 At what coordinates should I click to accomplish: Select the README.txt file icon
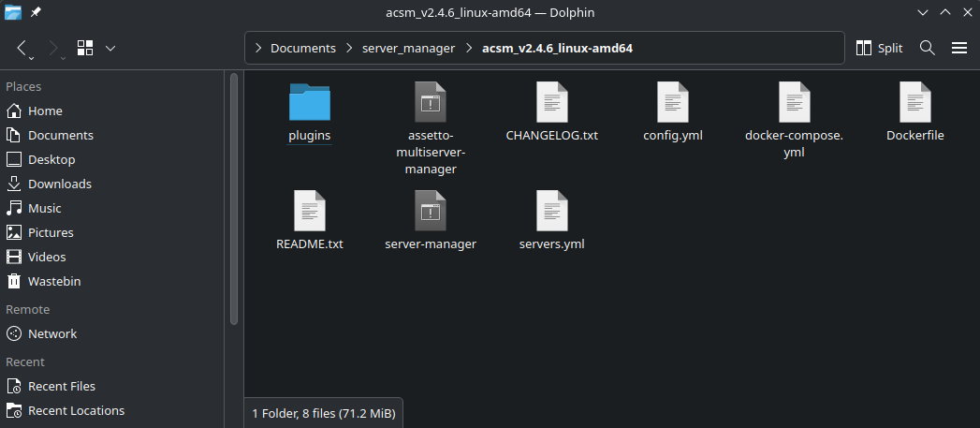[x=310, y=211]
